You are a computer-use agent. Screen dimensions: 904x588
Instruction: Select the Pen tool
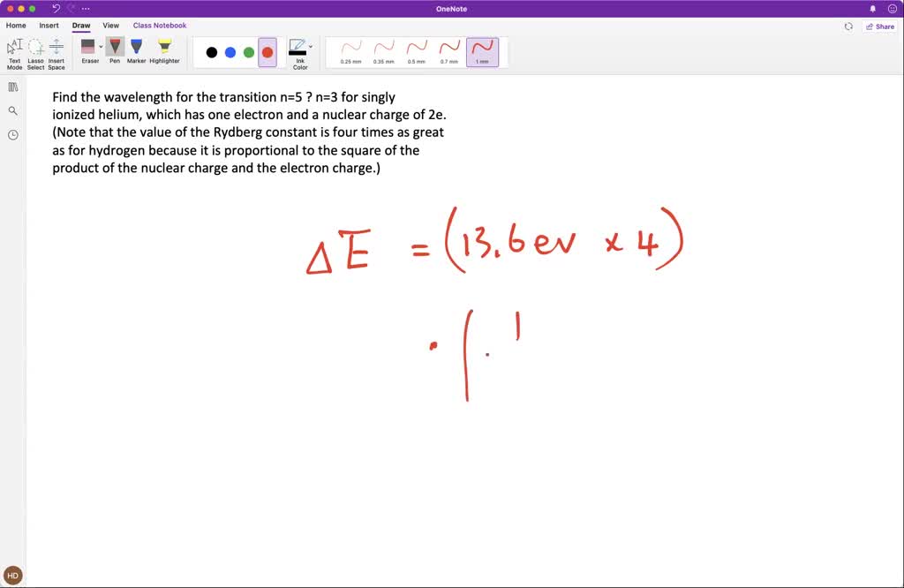point(115,49)
